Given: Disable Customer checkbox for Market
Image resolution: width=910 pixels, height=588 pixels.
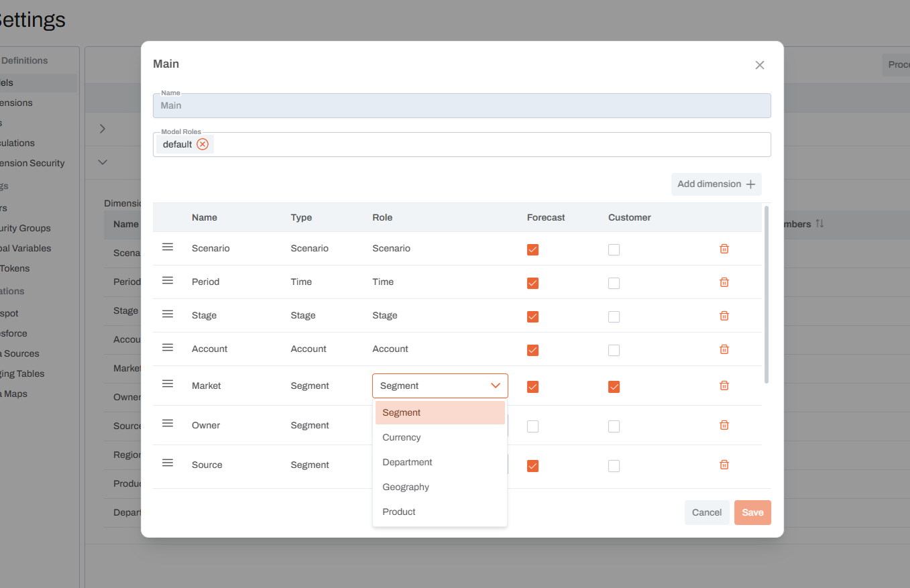Looking at the screenshot, I should 614,387.
